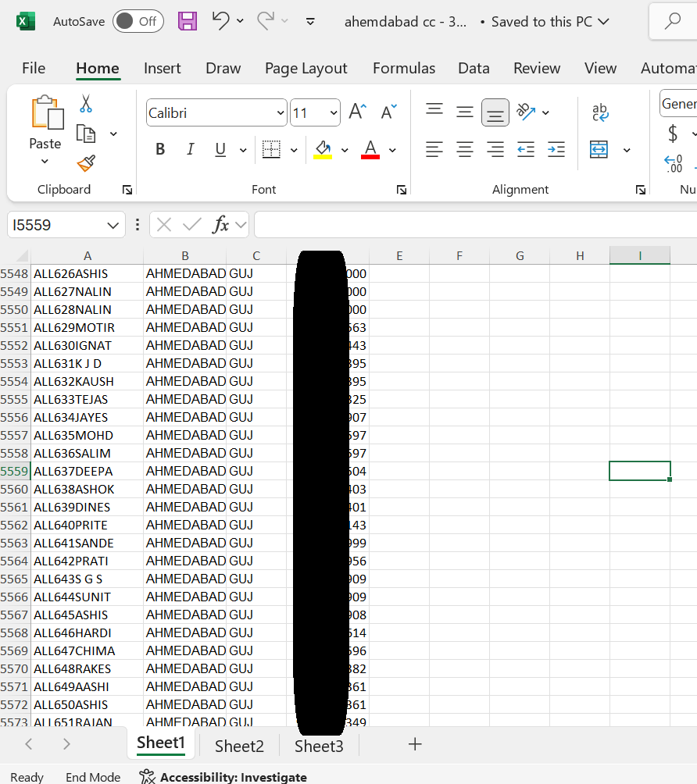697x784 pixels.
Task: Select the Format Painter brush icon
Action: click(x=86, y=164)
